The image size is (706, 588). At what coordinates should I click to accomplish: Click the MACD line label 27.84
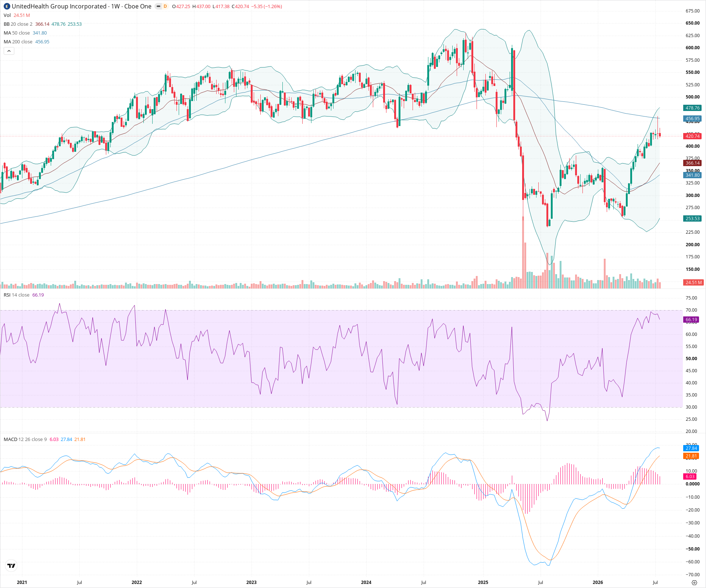click(x=691, y=448)
